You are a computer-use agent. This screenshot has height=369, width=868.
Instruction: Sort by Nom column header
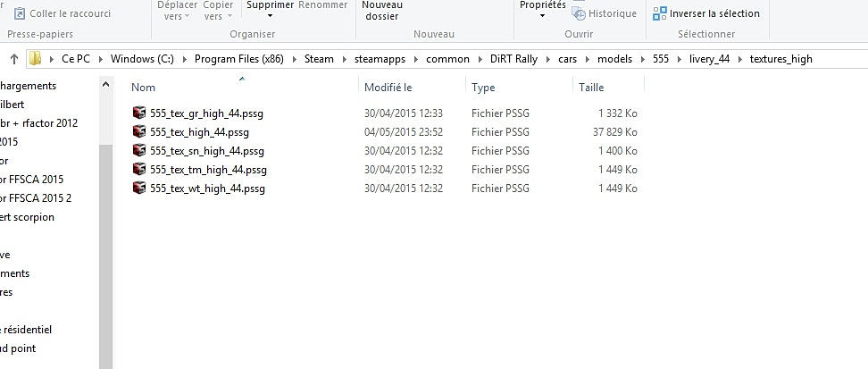(x=144, y=87)
